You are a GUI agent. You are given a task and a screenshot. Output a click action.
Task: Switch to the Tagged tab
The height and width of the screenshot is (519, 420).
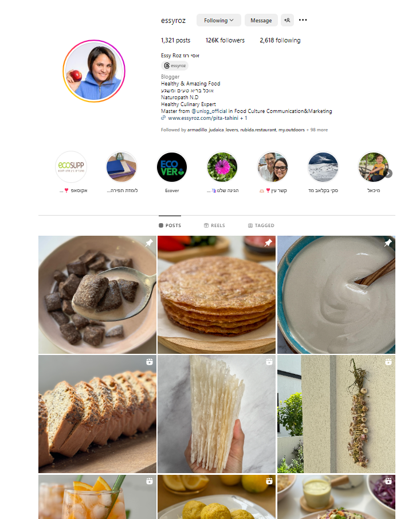coord(261,225)
